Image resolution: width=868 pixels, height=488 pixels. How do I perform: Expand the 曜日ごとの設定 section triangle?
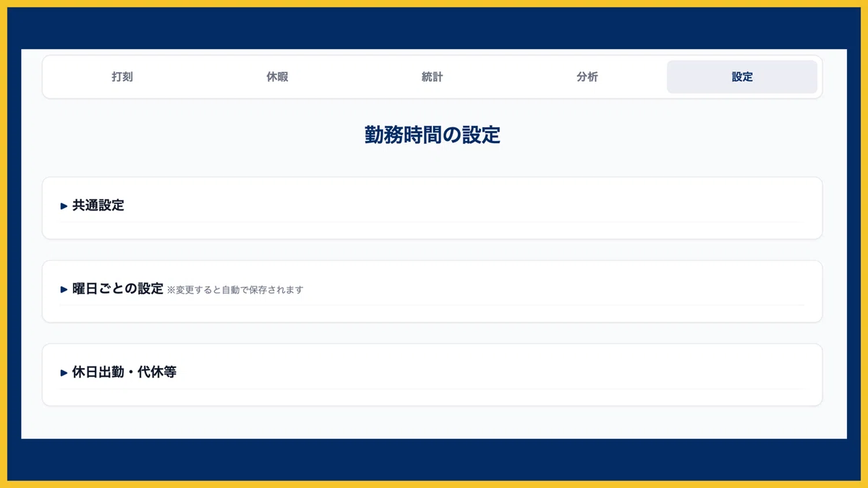click(x=64, y=290)
